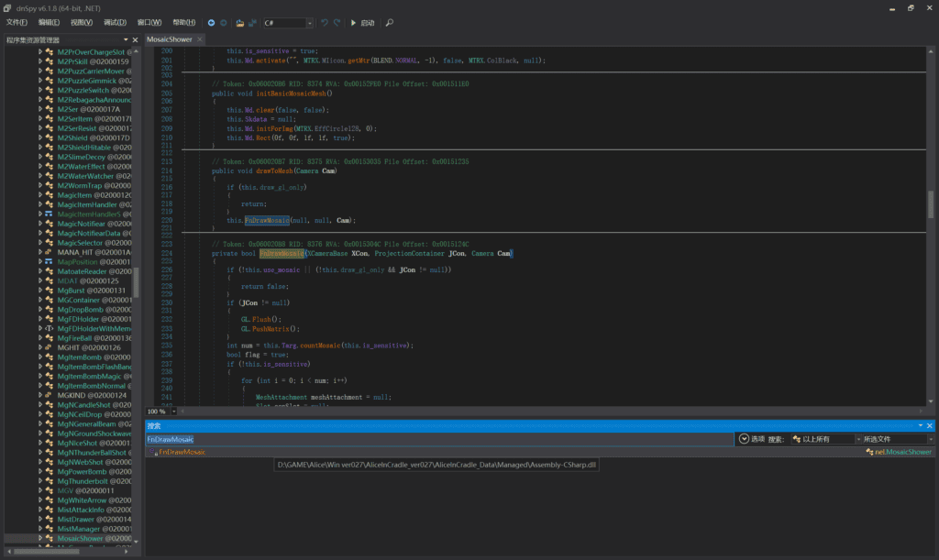Expand the MgBurst tree node
Screen dimensions: 939x560
click(x=40, y=291)
